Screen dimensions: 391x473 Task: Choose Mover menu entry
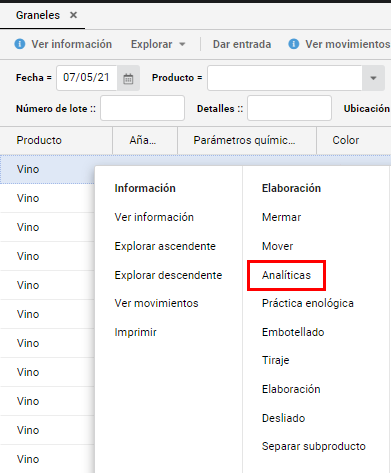click(277, 246)
